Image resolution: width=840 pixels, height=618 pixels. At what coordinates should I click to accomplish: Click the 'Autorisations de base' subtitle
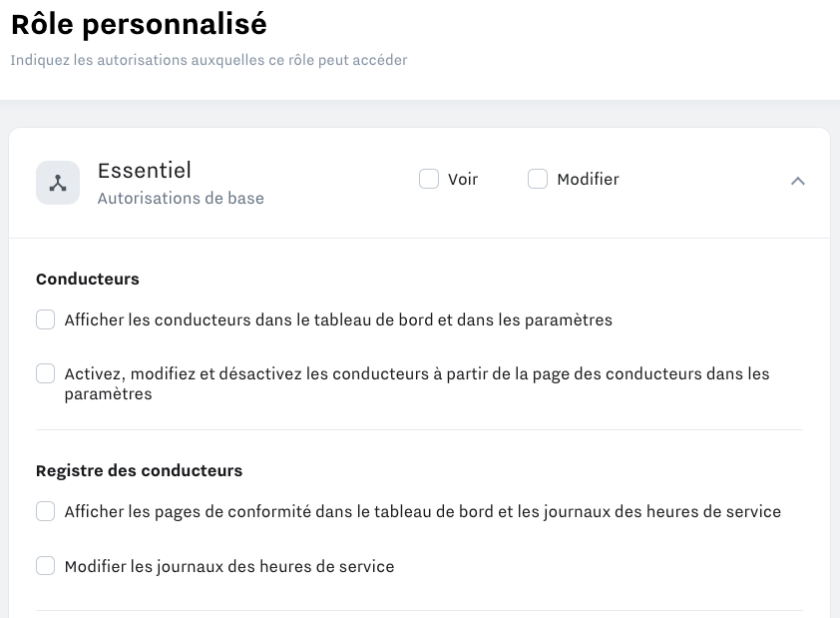[x=181, y=199]
